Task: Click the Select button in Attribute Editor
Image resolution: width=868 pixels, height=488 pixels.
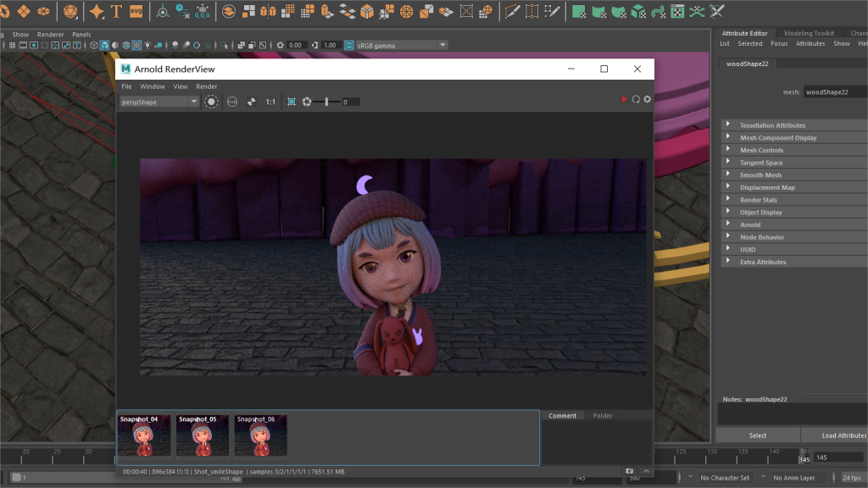Action: click(x=757, y=435)
